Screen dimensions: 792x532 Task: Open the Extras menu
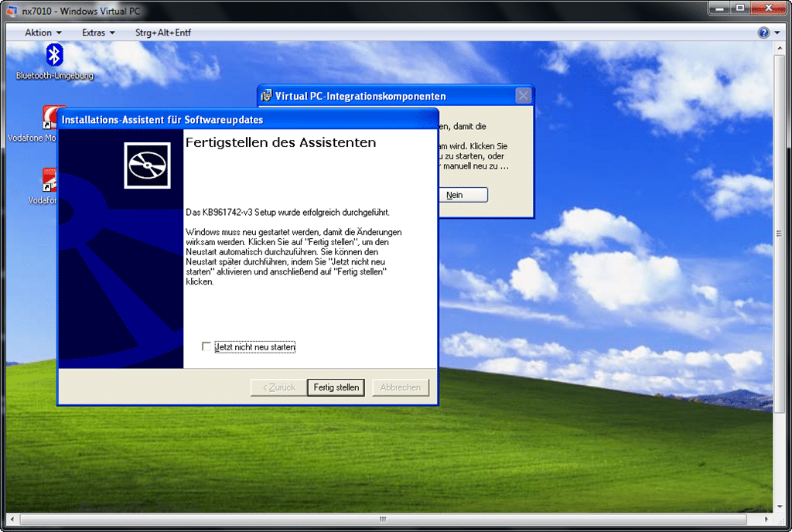98,32
